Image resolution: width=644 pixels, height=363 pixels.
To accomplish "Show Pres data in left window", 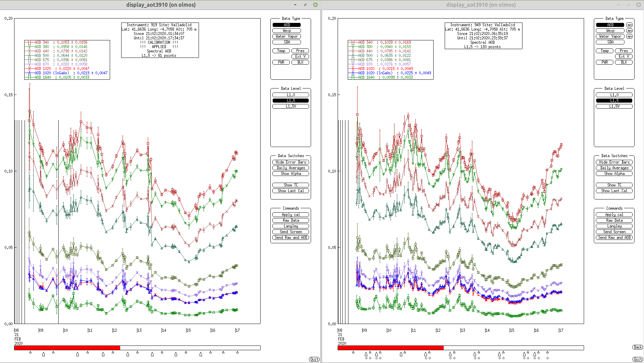I will 300,51.
